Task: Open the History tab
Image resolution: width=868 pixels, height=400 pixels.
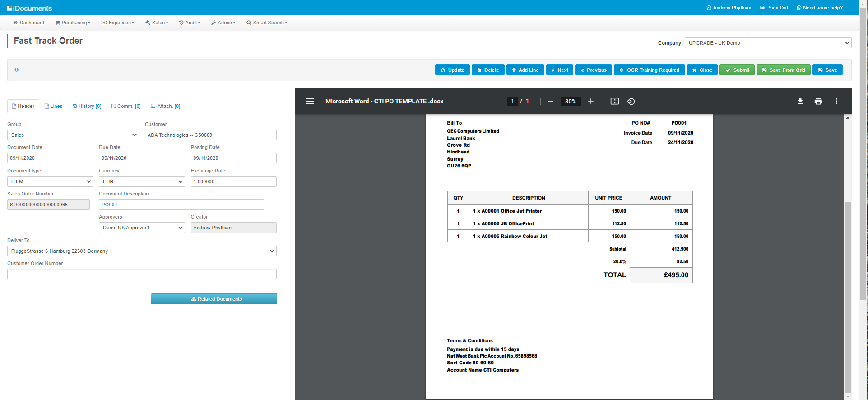Action: coord(87,106)
